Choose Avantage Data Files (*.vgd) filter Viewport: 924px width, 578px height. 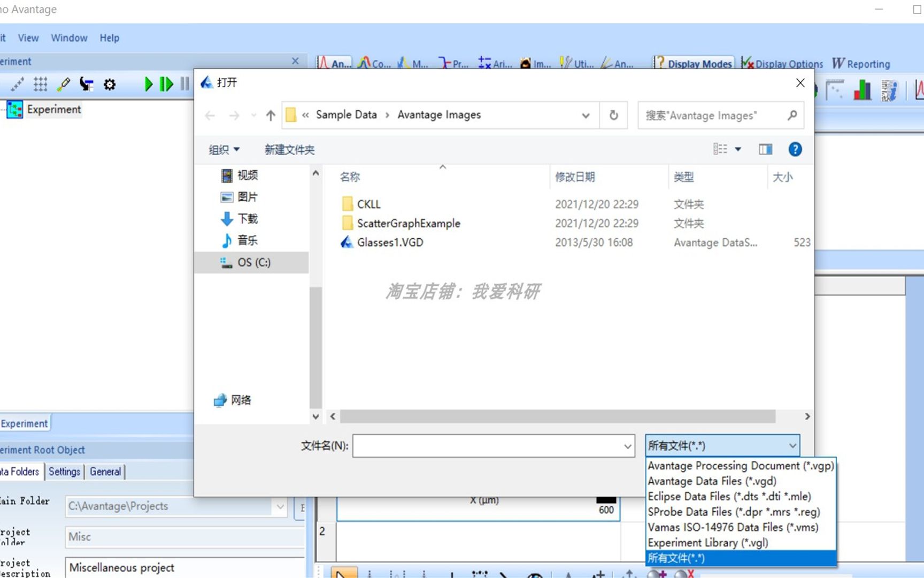[x=741, y=481]
